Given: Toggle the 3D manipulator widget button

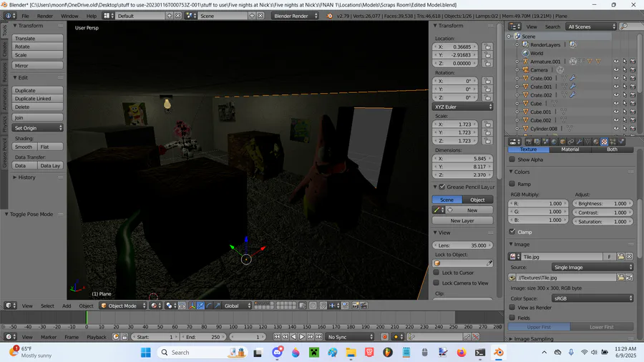Looking at the screenshot, I should coord(192,305).
